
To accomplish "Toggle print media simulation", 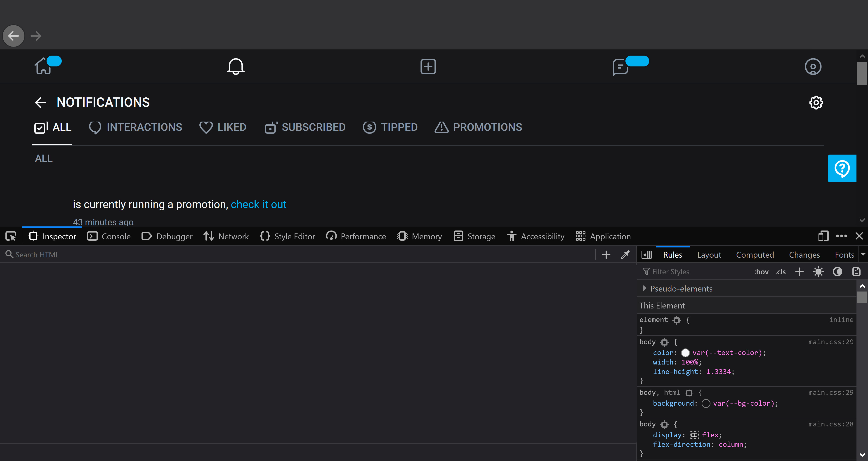I will point(856,272).
